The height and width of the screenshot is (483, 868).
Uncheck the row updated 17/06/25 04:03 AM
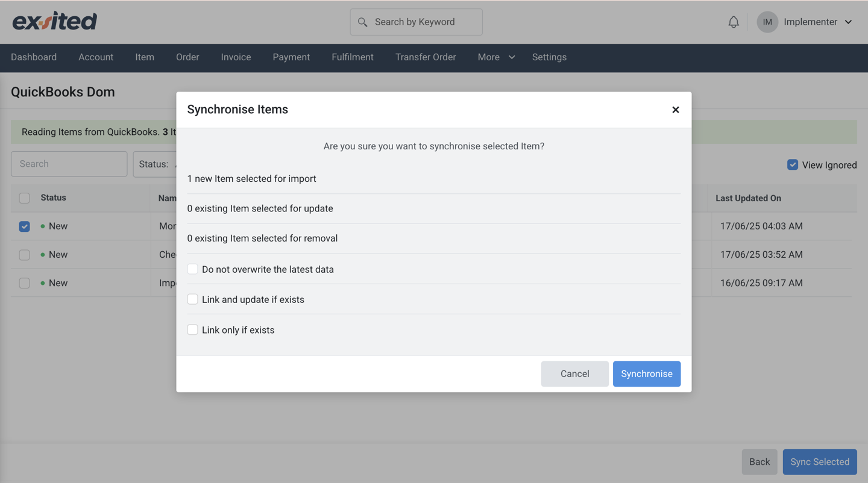[x=24, y=226]
